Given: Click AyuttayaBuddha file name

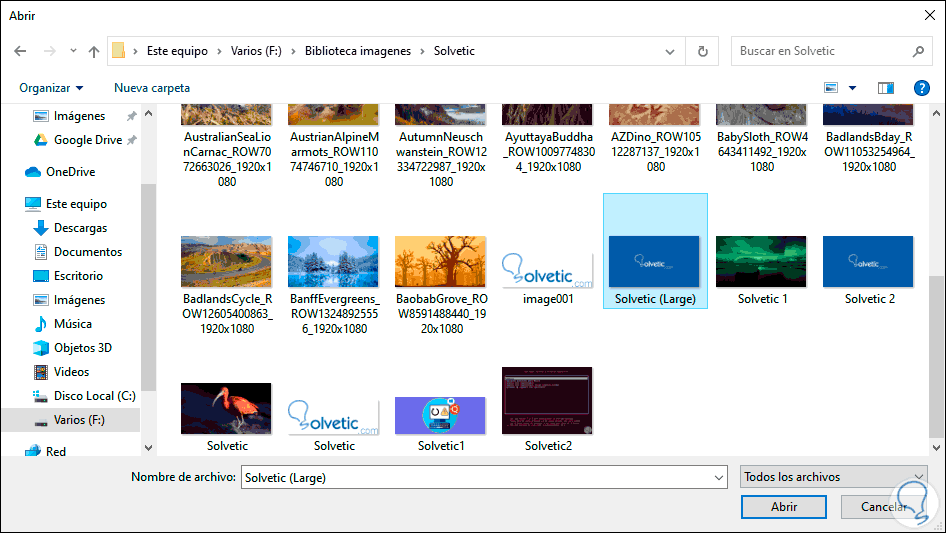Looking at the screenshot, I should pos(548,152).
